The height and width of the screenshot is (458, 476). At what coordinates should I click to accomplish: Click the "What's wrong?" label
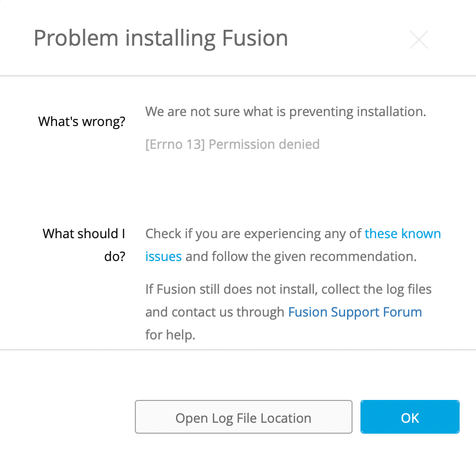(82, 121)
